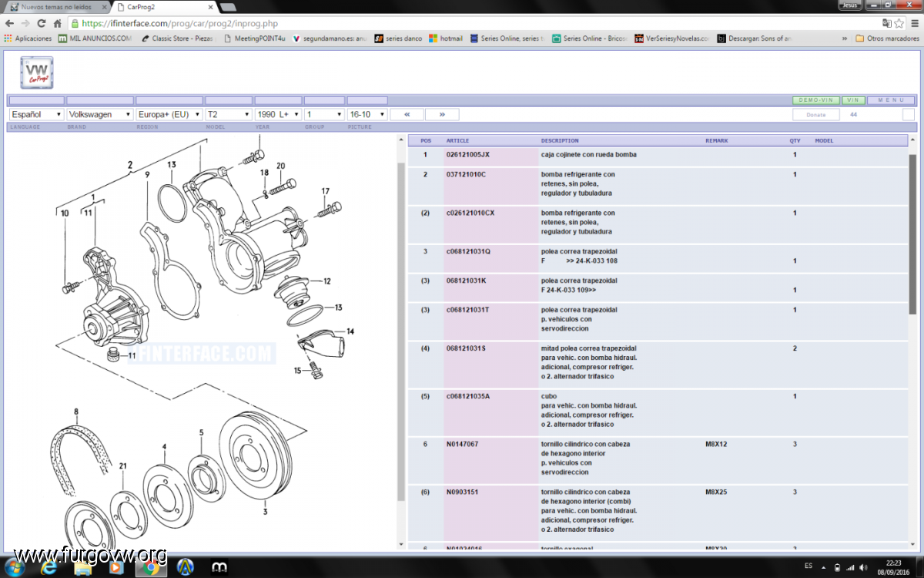Reload the CarProg2 page
The height and width of the screenshot is (578, 924).
pyautogui.click(x=42, y=24)
